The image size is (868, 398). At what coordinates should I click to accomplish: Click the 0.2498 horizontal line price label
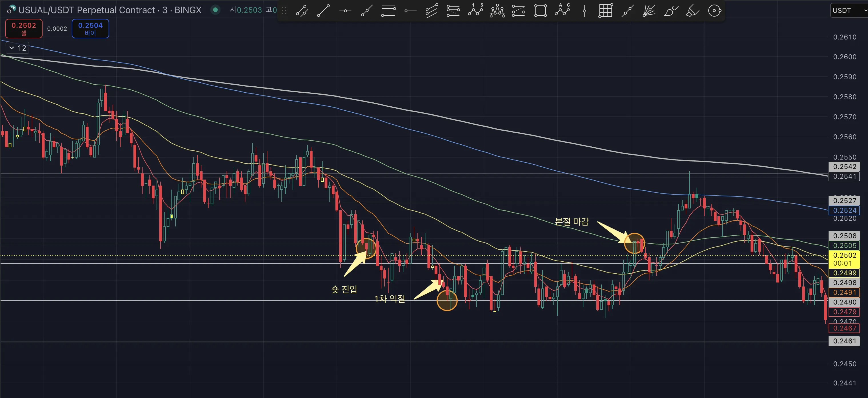pos(844,283)
